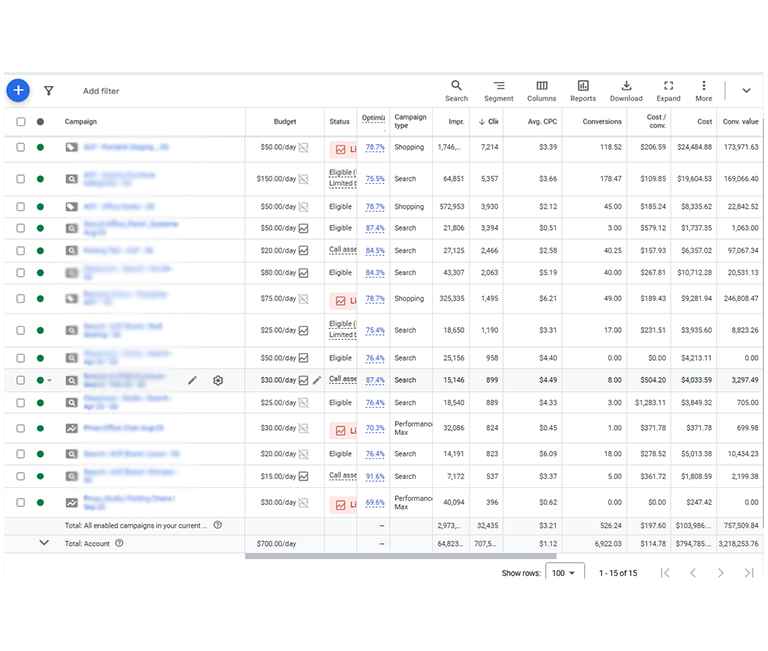Open the filter funnel icon
The width and height of the screenshot is (768, 651).
(48, 91)
